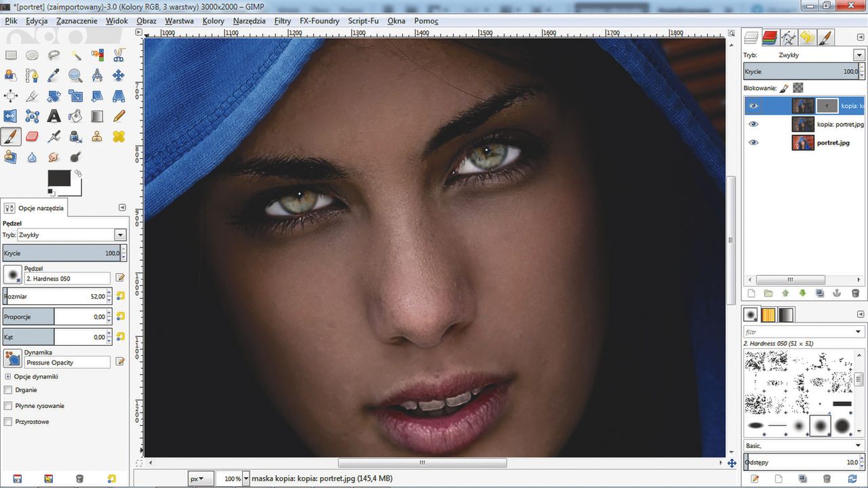868x488 pixels.
Task: Toggle visibility of the top masked layer
Action: 753,106
